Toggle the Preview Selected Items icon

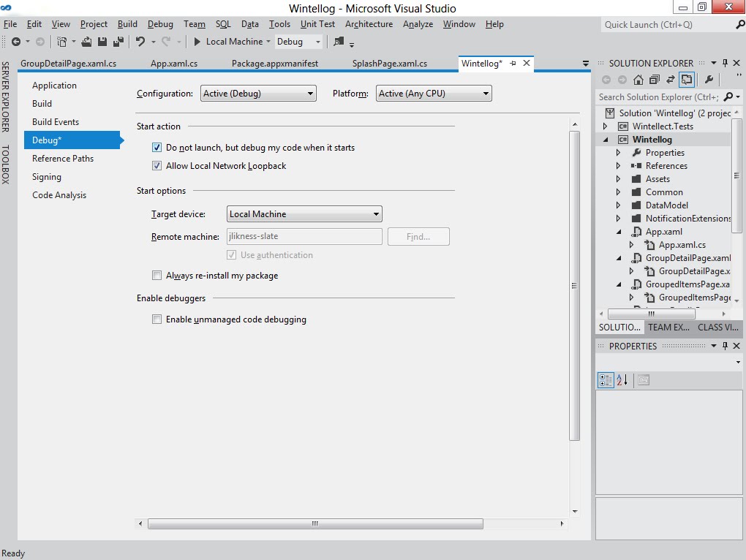pyautogui.click(x=687, y=80)
